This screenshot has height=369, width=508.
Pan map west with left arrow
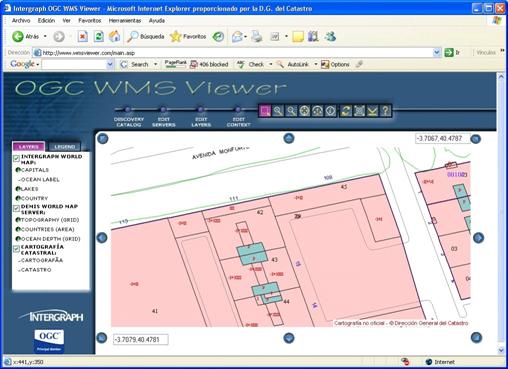102,238
